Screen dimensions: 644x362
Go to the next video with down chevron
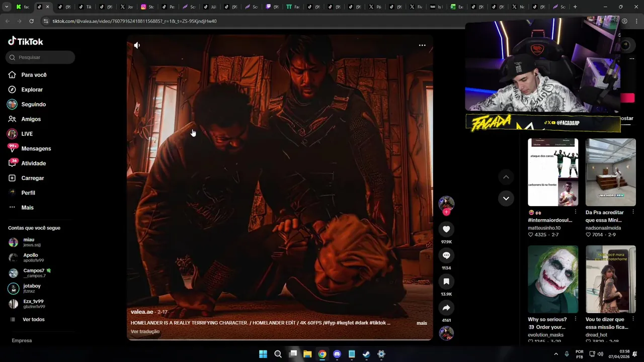click(506, 198)
